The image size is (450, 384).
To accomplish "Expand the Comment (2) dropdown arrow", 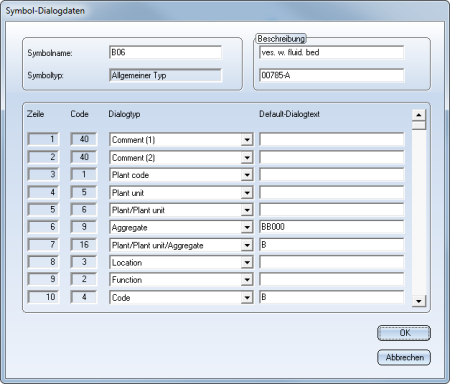I will click(x=247, y=157).
